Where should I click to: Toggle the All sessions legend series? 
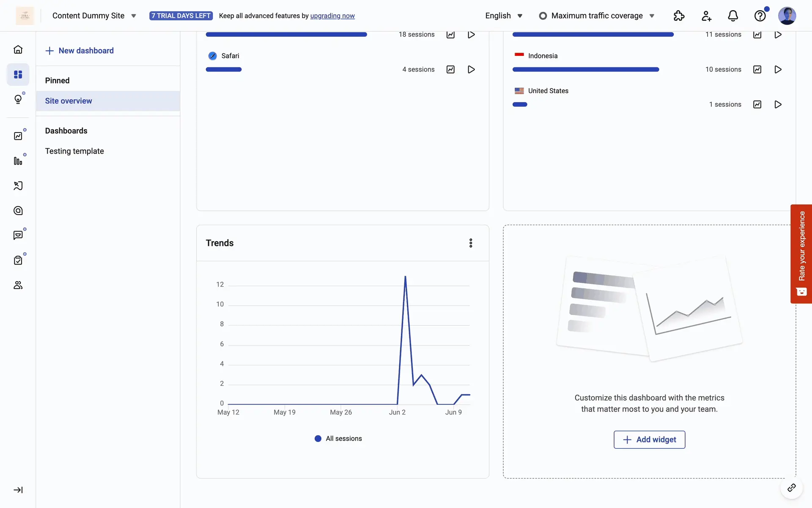(x=338, y=439)
